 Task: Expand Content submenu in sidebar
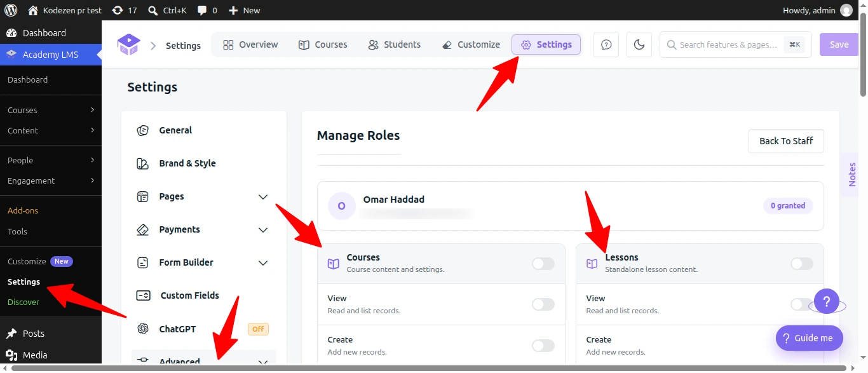tap(93, 130)
